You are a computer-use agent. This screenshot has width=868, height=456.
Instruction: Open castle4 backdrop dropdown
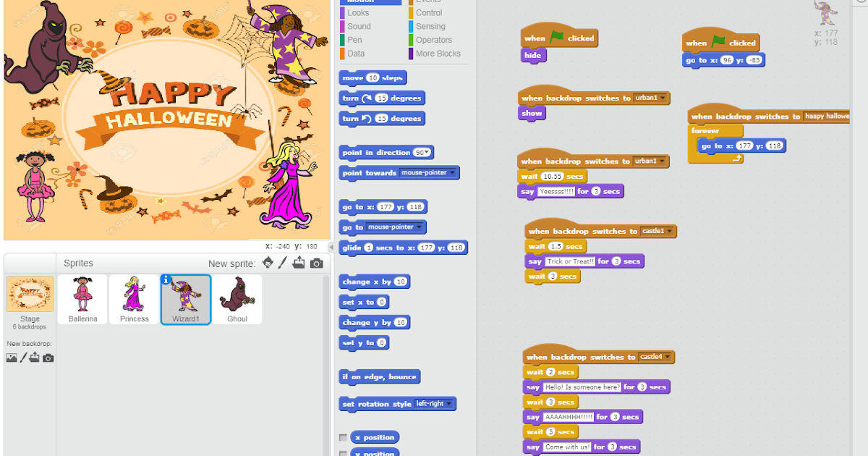pos(655,357)
